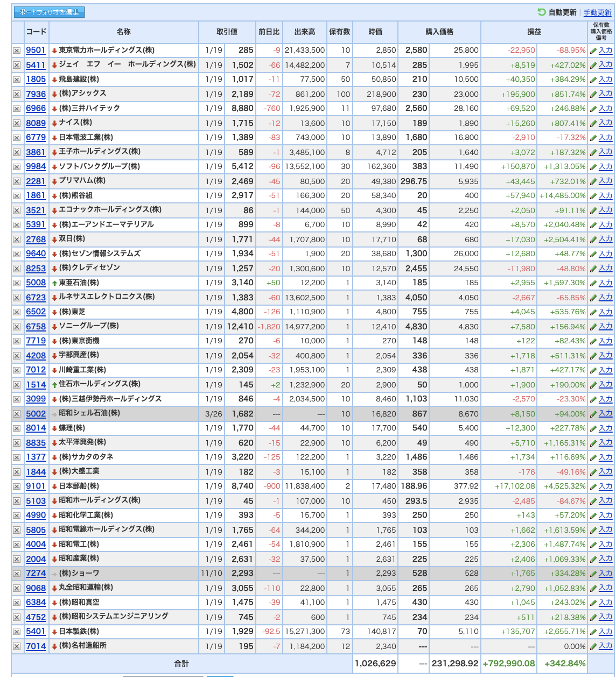Remove ソフトバンクグループ using X icon
Image resolution: width=616 pixels, height=677 pixels.
pos(17,167)
